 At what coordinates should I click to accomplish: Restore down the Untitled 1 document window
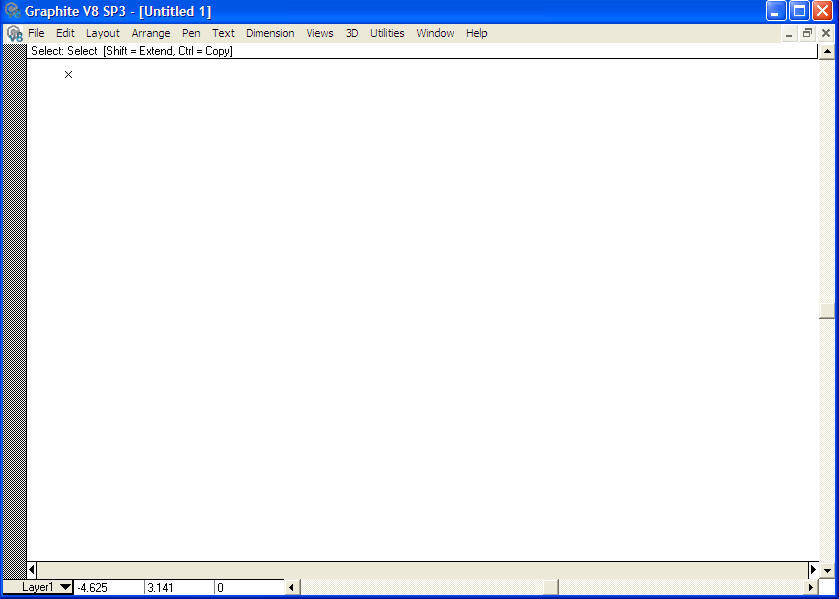[x=807, y=33]
